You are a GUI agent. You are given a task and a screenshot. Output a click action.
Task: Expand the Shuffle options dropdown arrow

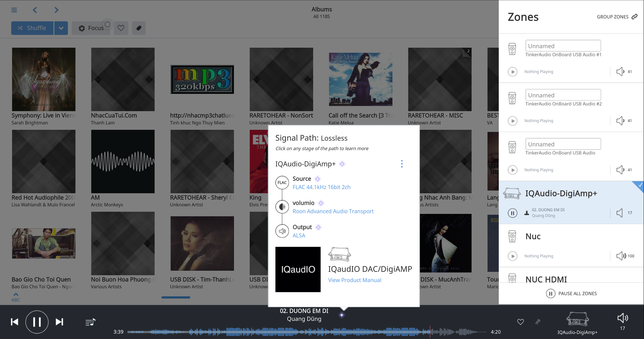pos(61,28)
